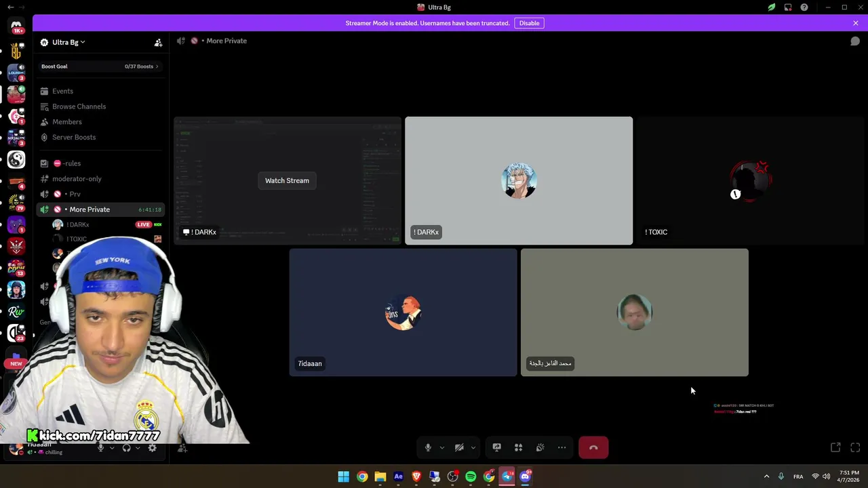Open the yin-yang server icon
The width and height of the screenshot is (868, 488).
click(16, 159)
